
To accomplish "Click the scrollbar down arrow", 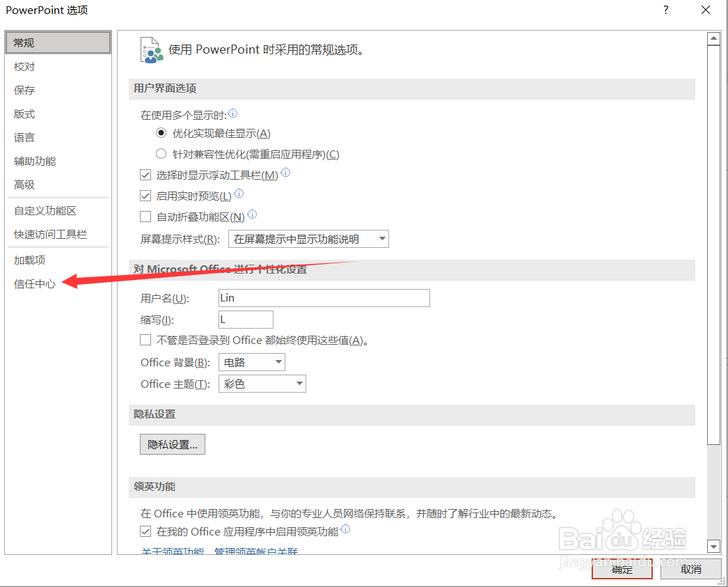I will click(x=713, y=546).
